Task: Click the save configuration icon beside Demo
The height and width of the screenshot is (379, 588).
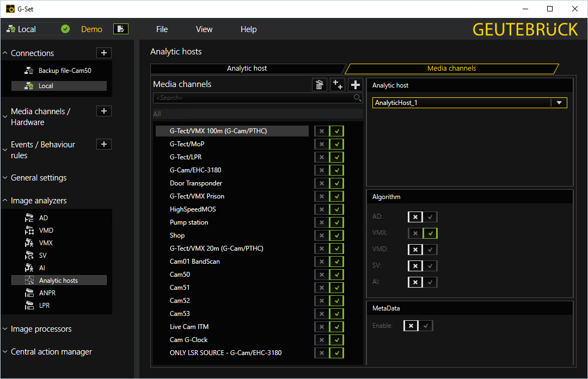Action: click(121, 29)
